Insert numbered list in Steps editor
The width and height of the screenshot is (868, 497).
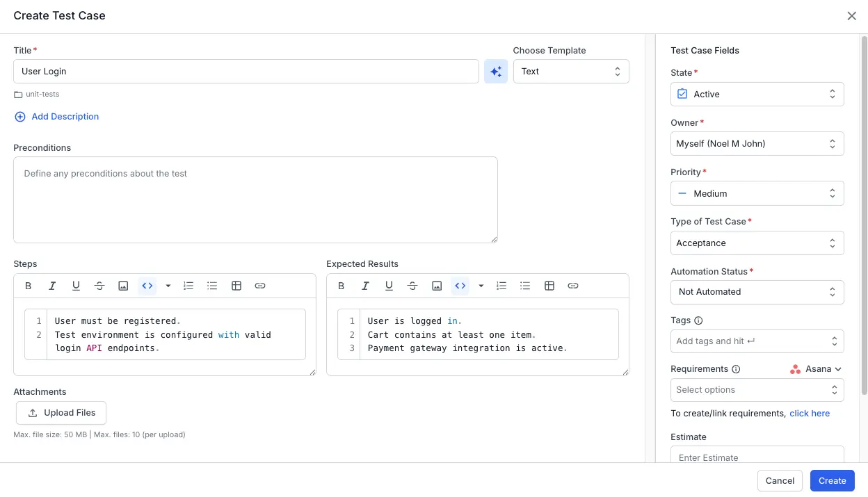(x=188, y=286)
